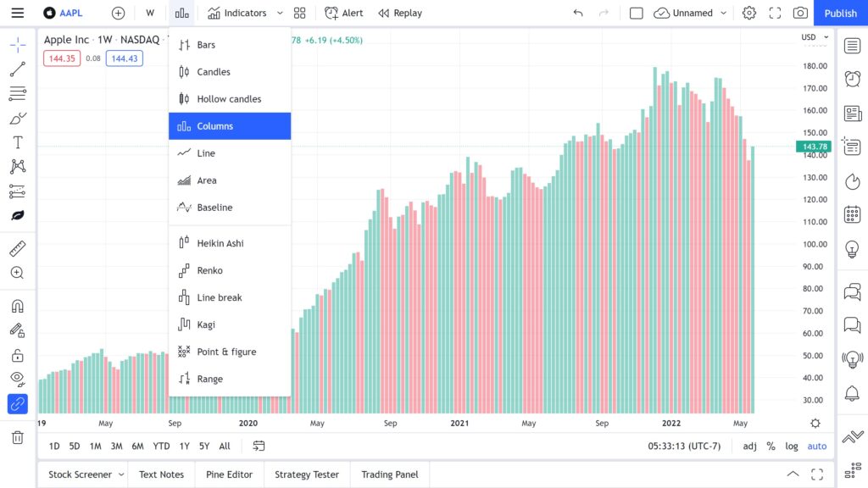
Task: Select the trend line drawing tool
Action: (18, 69)
